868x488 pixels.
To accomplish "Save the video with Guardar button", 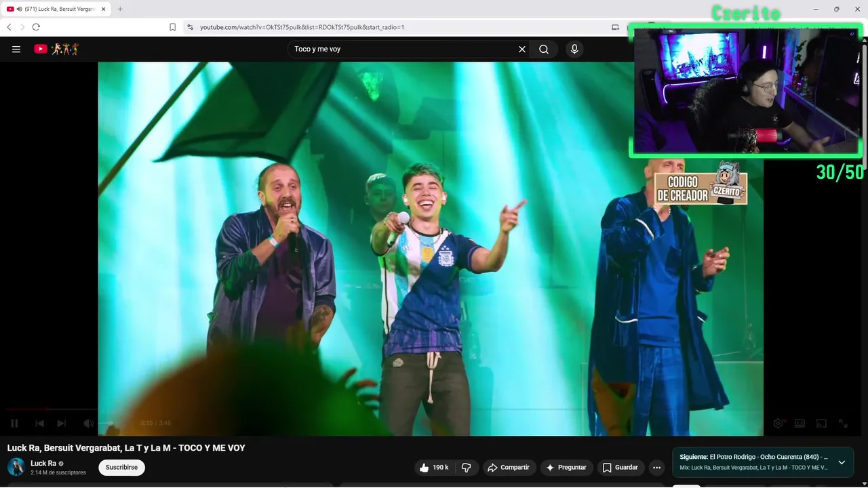I will click(620, 468).
